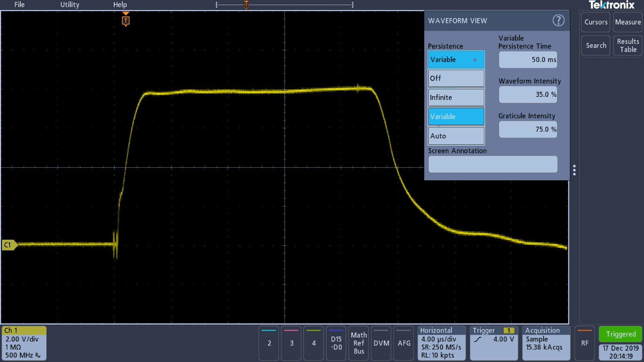
Task: Click the panel's three-dot resize handle
Action: pyautogui.click(x=574, y=170)
